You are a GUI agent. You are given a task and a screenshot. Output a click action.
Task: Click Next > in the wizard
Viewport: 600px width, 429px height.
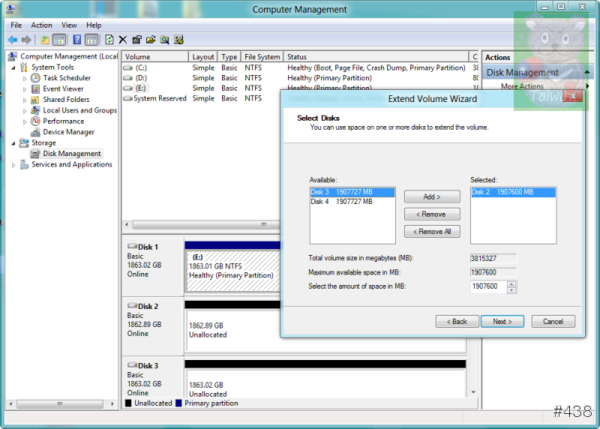502,321
